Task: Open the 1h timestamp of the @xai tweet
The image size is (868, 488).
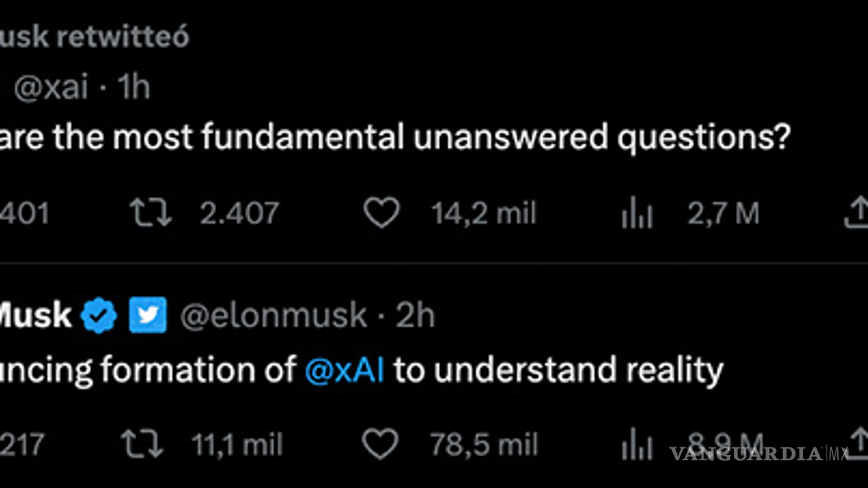Action: pyautogui.click(x=134, y=88)
